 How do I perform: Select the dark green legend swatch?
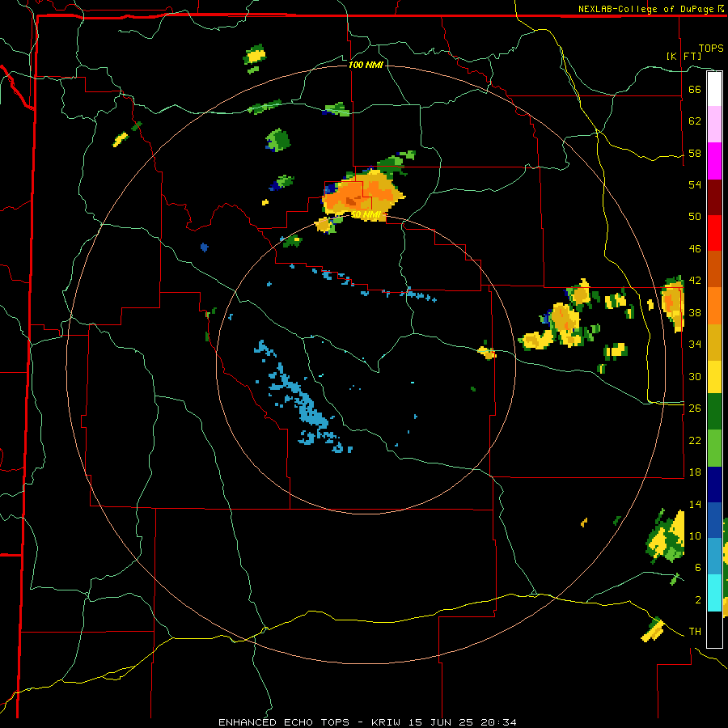point(714,412)
